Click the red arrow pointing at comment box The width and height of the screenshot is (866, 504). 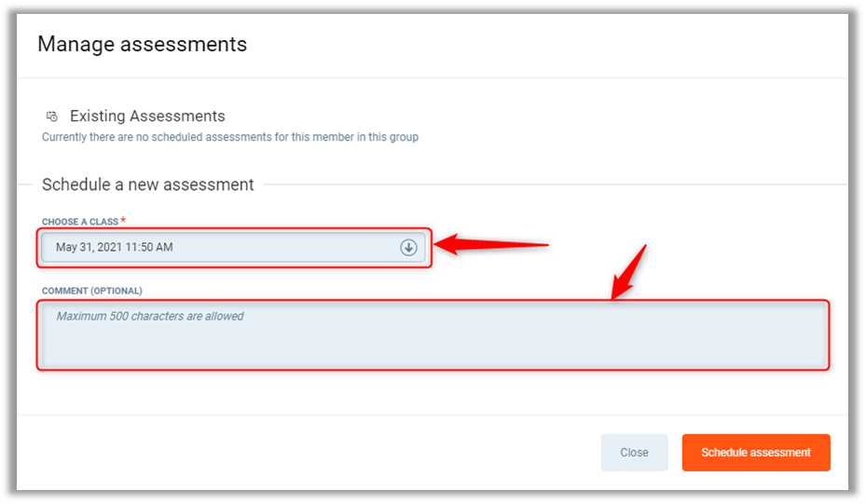(627, 274)
